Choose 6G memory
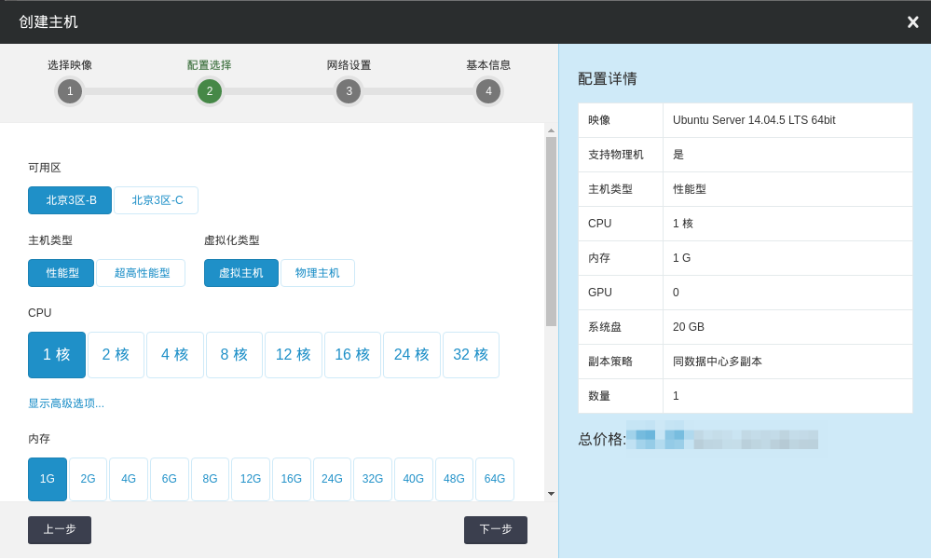This screenshot has height=560, width=931. click(170, 479)
